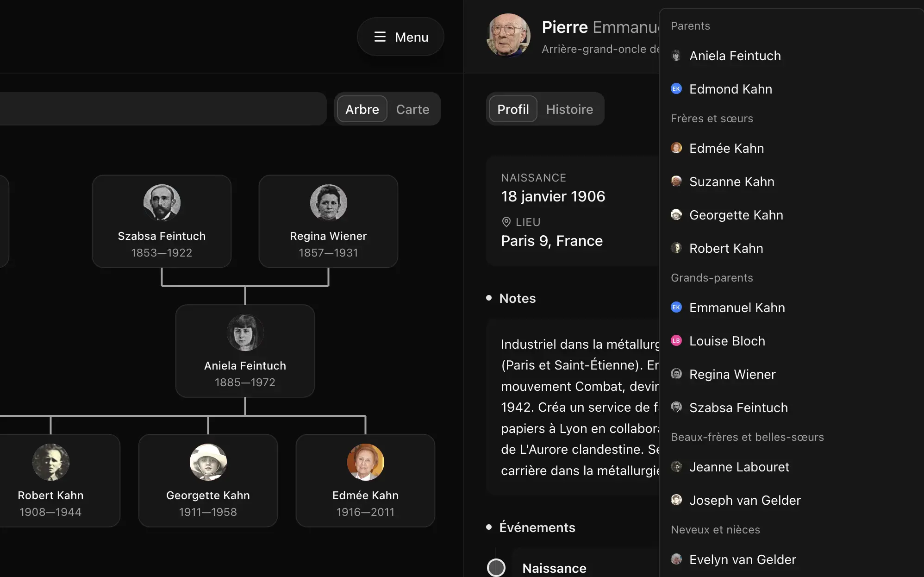Switch to the Carte view tab
Image resolution: width=924 pixels, height=577 pixels.
coord(412,109)
